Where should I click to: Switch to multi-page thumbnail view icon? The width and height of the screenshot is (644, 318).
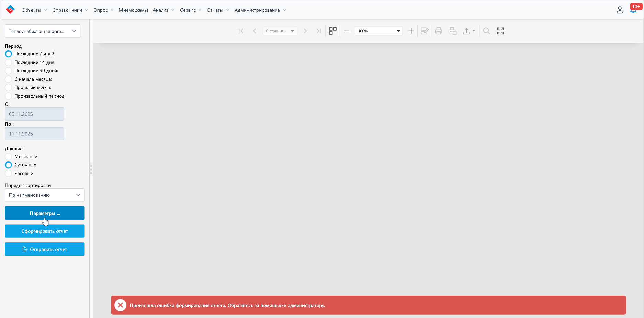tap(332, 31)
